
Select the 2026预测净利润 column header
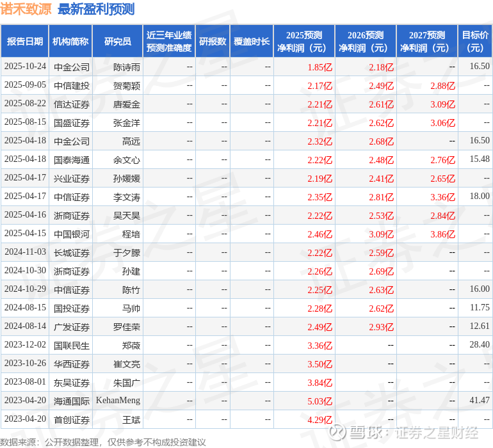coord(366,41)
